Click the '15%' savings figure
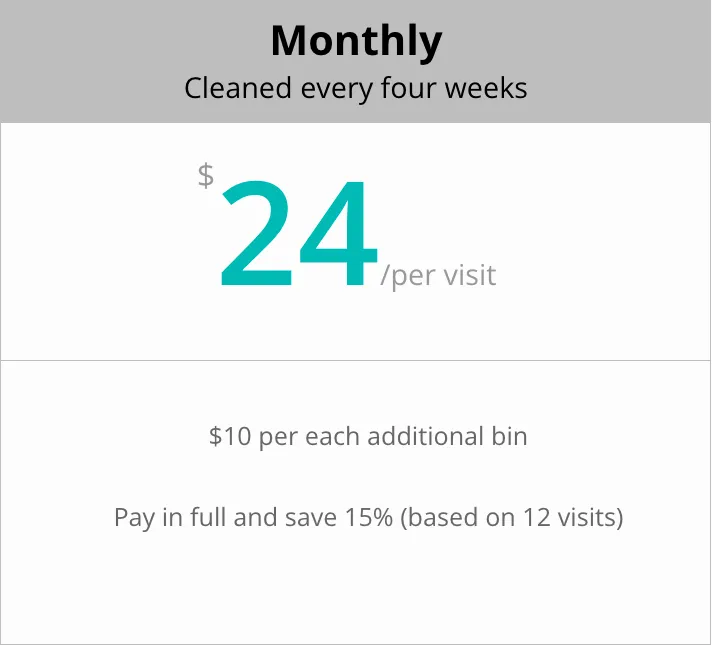The width and height of the screenshot is (712, 646). [x=369, y=518]
